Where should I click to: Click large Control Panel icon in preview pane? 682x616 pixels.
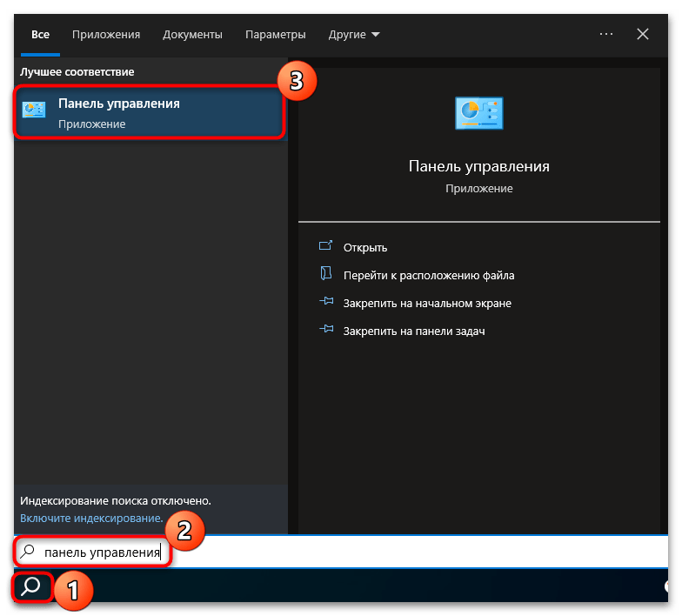click(478, 113)
